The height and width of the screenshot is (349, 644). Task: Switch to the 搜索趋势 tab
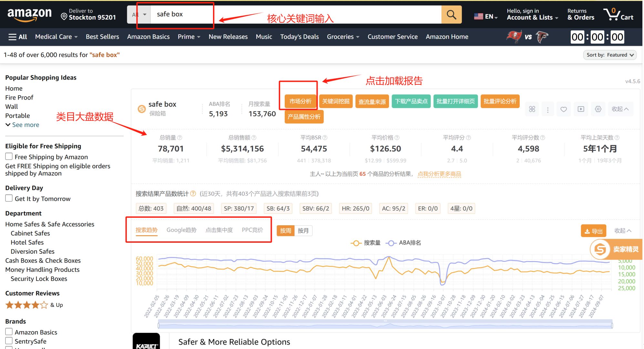point(147,230)
